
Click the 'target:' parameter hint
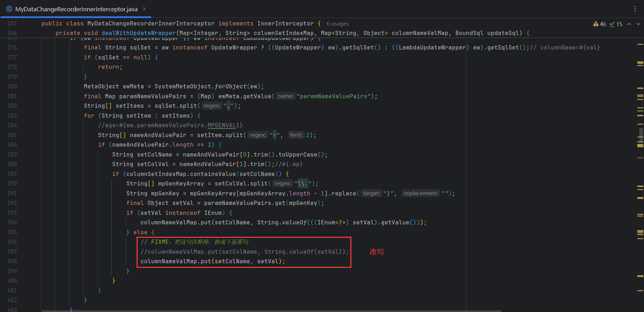[372, 193]
